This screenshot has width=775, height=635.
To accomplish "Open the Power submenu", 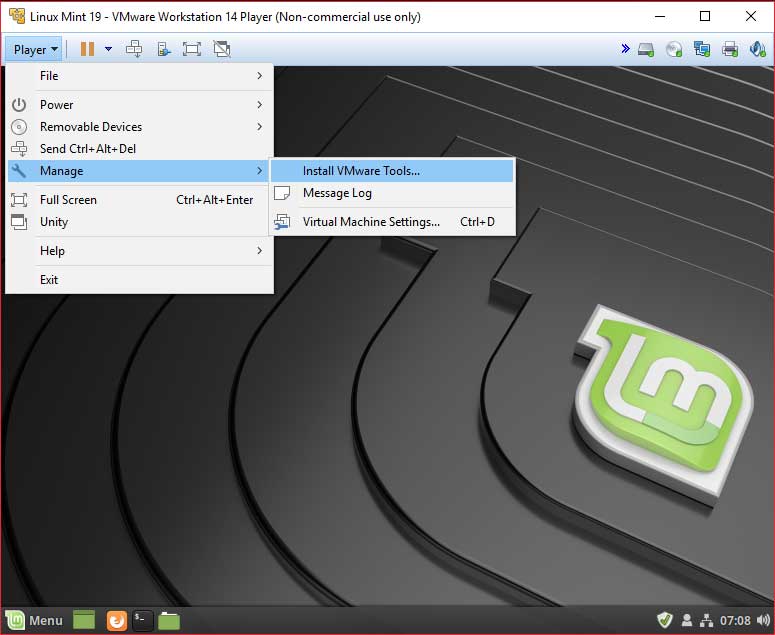I will tap(140, 105).
